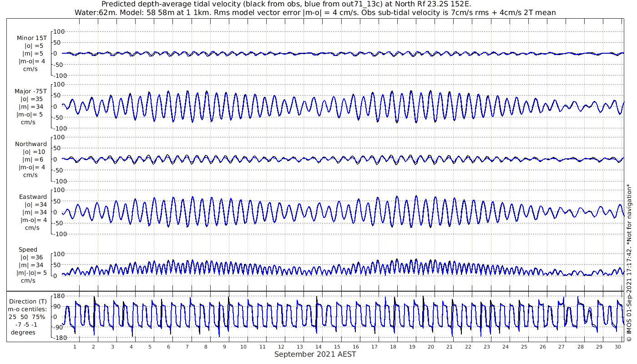Click the 'September 2021 AEST' axis title
The height and width of the screenshot is (364, 637).
(315, 354)
